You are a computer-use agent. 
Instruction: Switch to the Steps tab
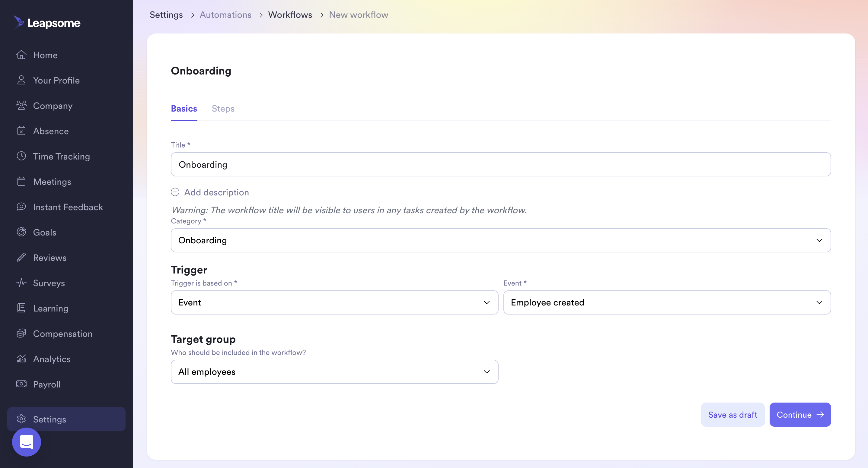pyautogui.click(x=223, y=109)
